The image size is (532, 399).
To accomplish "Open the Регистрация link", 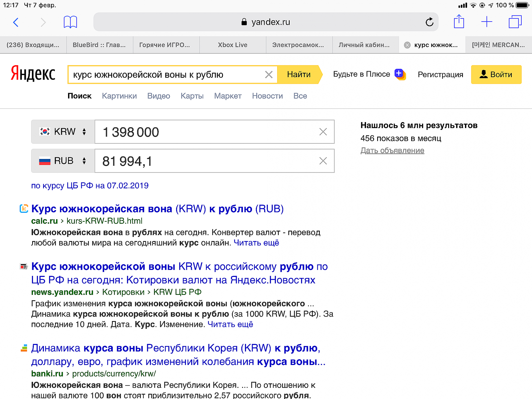I will click(x=440, y=74).
